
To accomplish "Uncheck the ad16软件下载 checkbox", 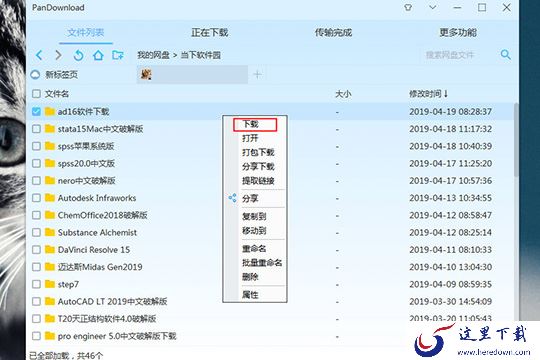I will point(36,111).
